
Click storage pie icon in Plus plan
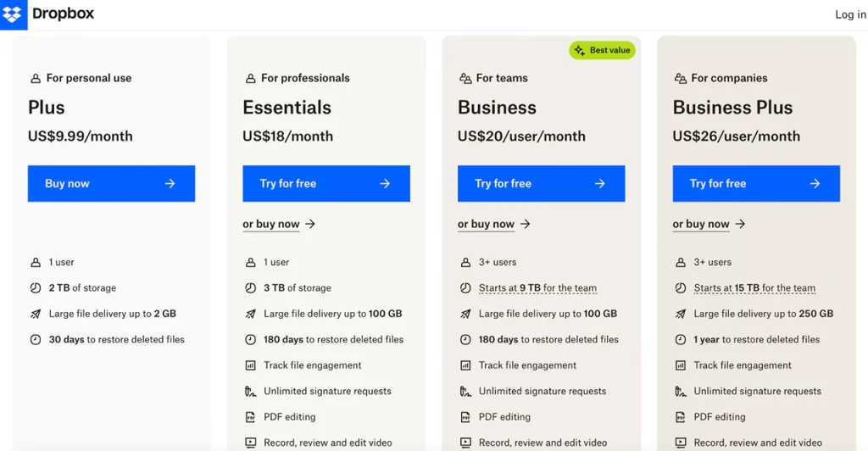pyautogui.click(x=36, y=288)
